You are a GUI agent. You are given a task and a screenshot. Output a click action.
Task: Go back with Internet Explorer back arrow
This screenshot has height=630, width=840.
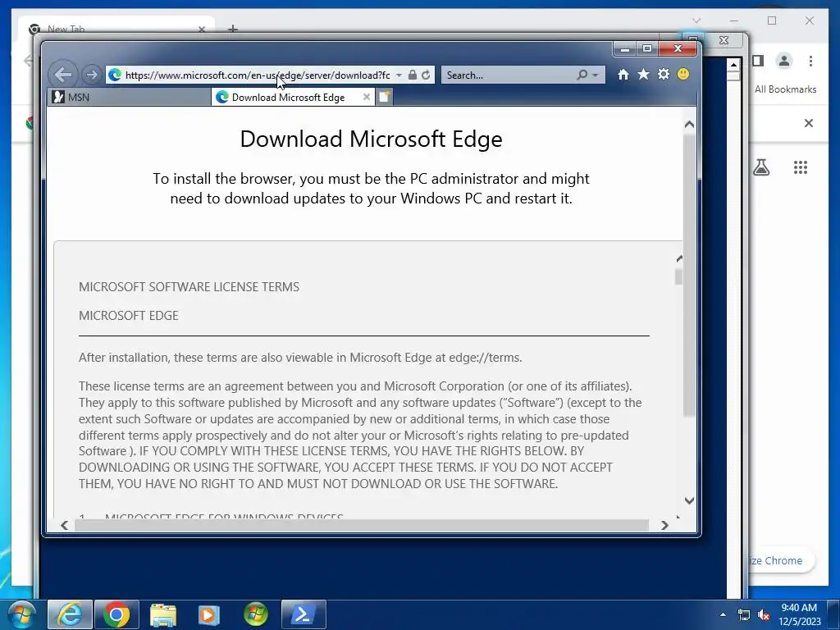(x=63, y=75)
